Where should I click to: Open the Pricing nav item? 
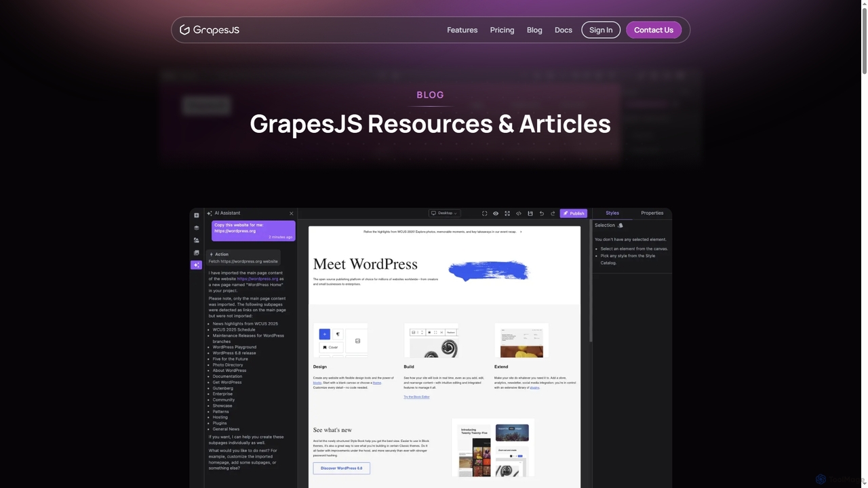(x=502, y=30)
